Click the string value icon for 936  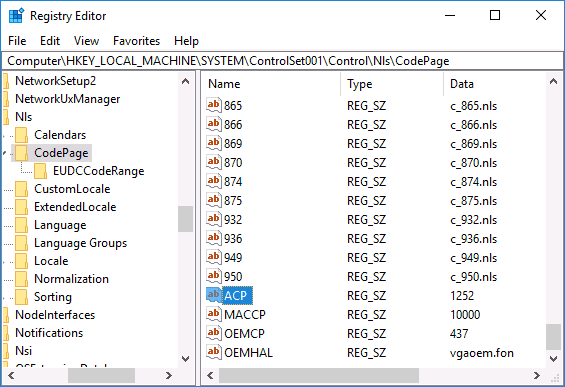click(x=213, y=238)
